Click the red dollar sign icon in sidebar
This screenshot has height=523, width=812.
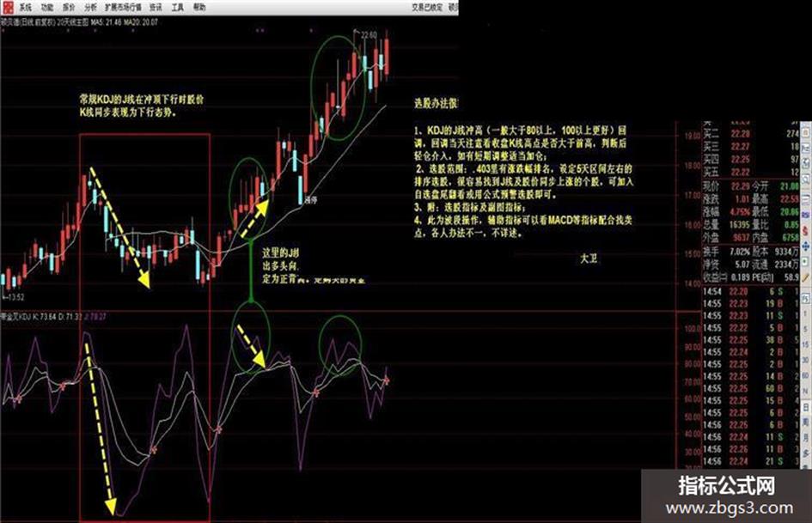tap(806, 231)
